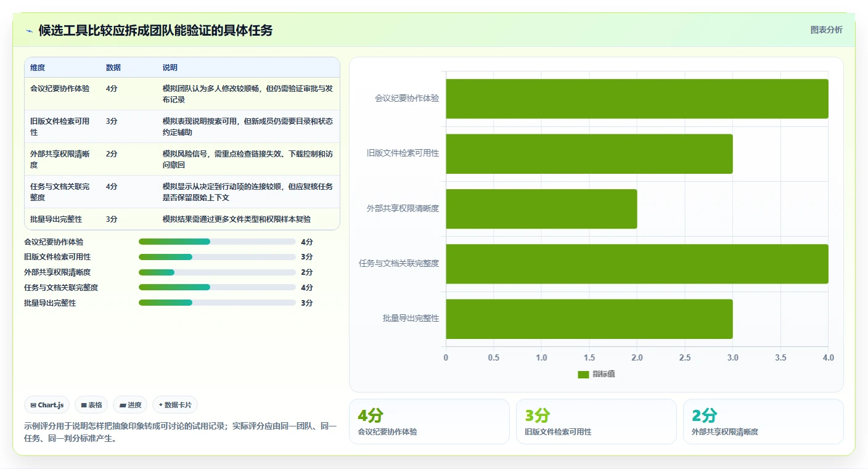Click the Chart.js tag chip

click(x=47, y=405)
